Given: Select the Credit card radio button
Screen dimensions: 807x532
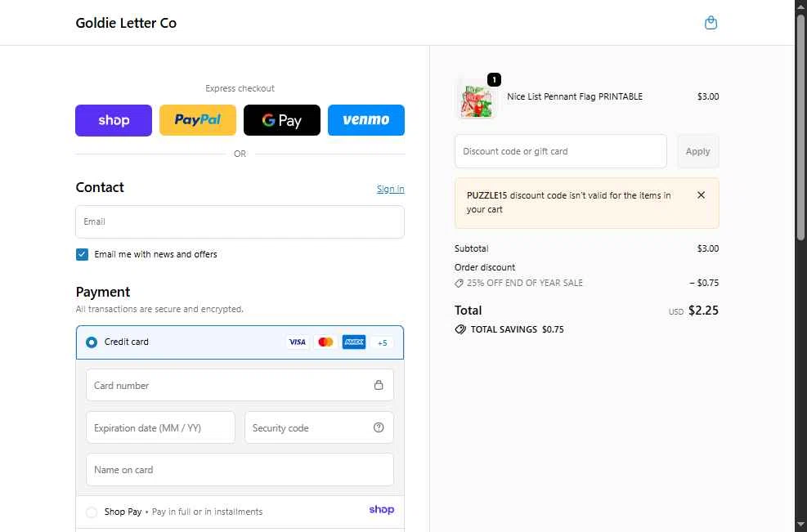Looking at the screenshot, I should click(x=92, y=342).
